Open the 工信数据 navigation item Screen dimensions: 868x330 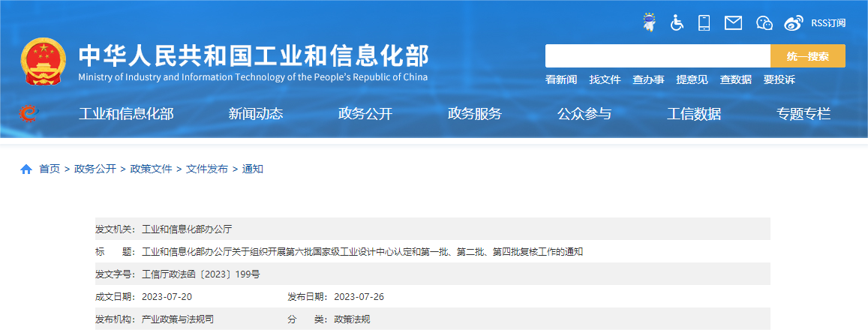694,114
